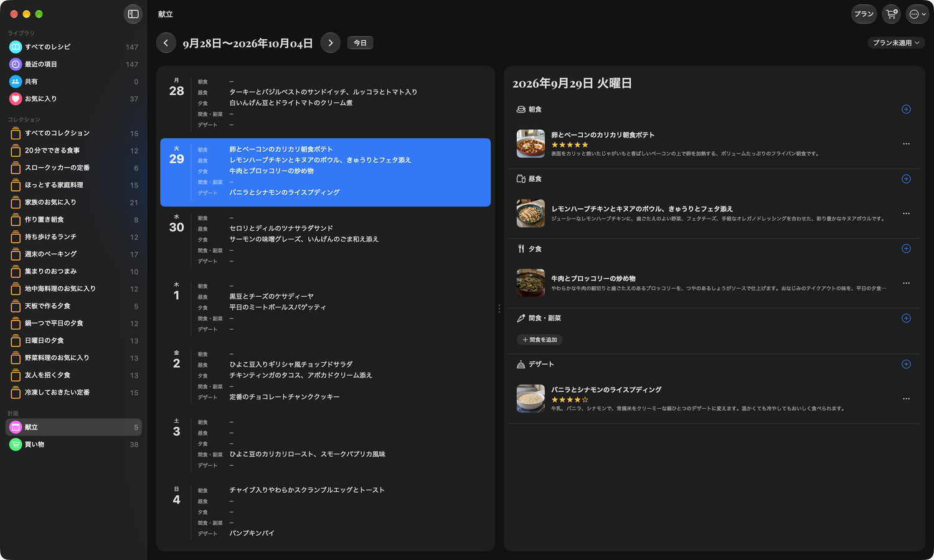Image resolution: width=934 pixels, height=560 pixels.
Task: Open options for 卵とベーコンのカリカリ朝食ポテト
Action: (x=906, y=144)
